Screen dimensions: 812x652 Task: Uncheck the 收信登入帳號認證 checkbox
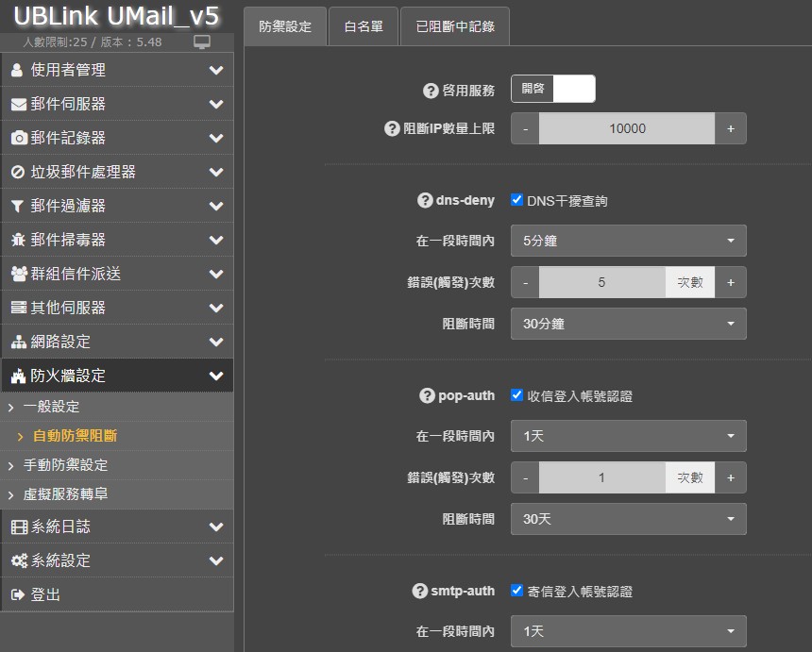(x=516, y=395)
